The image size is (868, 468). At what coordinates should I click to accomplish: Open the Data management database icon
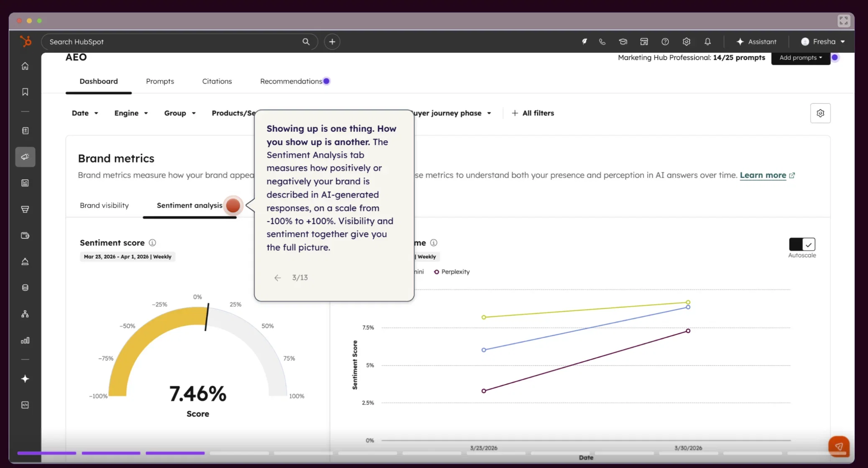click(25, 288)
